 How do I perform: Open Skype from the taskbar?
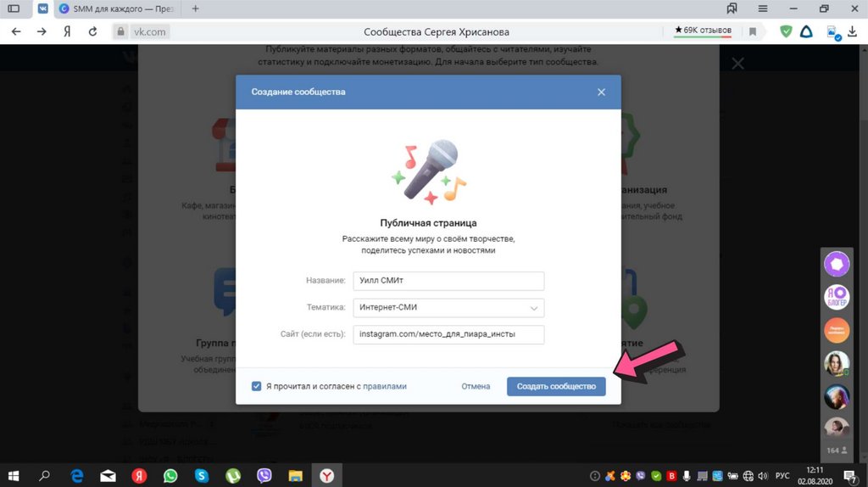click(x=202, y=475)
